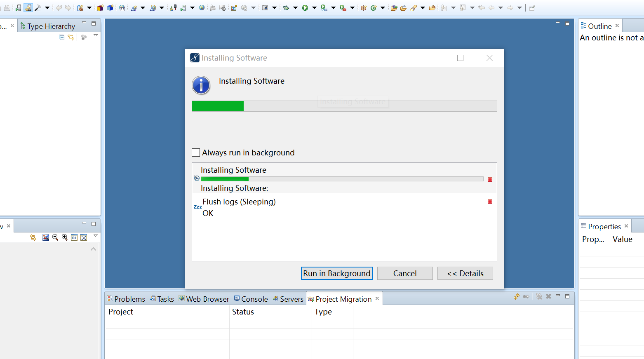Open the Servers tab
The width and height of the screenshot is (644, 359).
288,299
